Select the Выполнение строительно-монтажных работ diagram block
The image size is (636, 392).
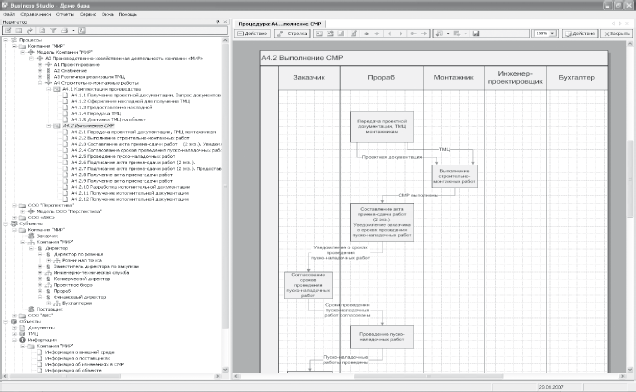point(454,176)
